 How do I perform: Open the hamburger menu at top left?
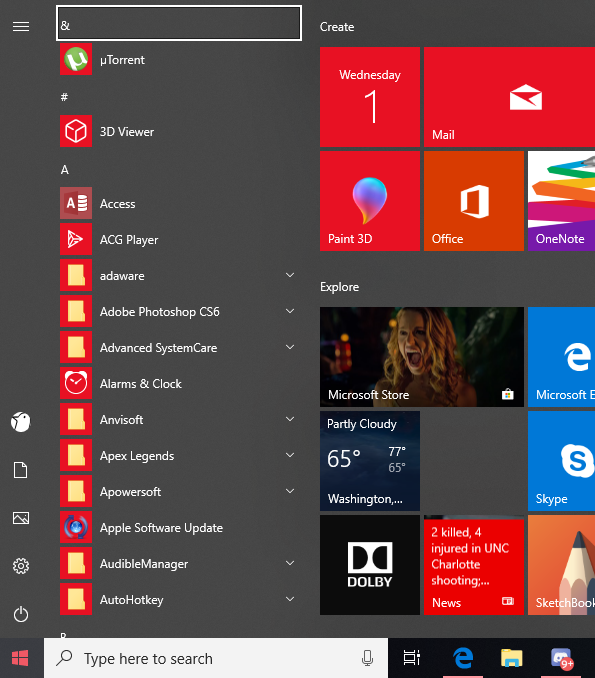click(21, 27)
